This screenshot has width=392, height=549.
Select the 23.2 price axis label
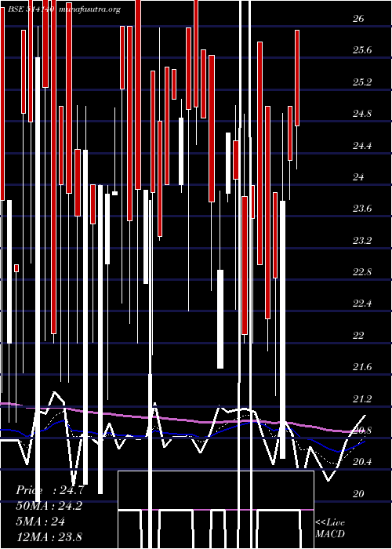pos(362,241)
